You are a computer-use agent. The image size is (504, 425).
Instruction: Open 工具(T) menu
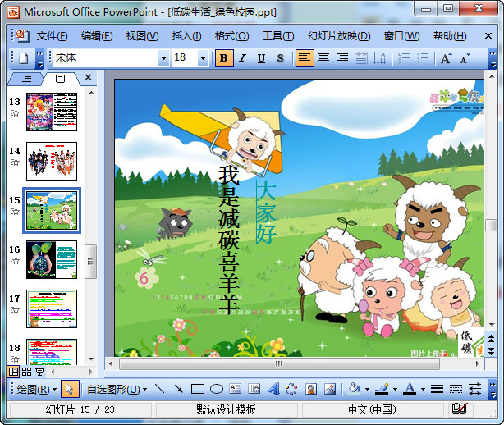tap(278, 35)
